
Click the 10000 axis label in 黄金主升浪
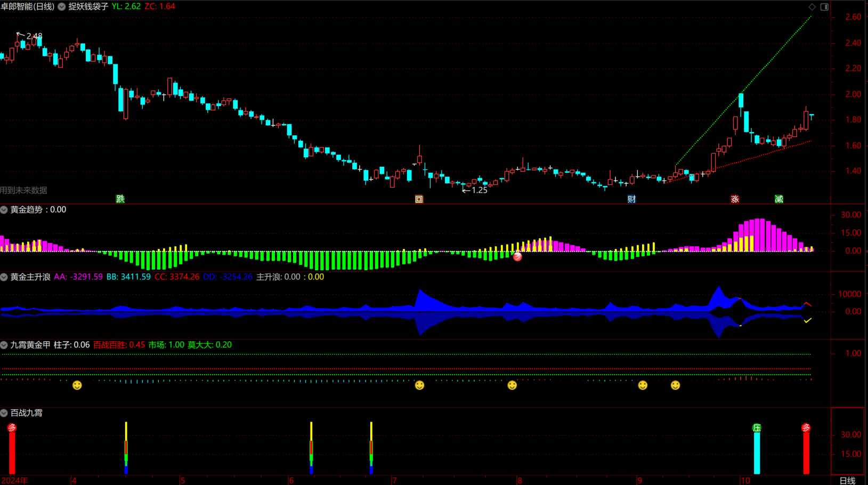point(849,294)
